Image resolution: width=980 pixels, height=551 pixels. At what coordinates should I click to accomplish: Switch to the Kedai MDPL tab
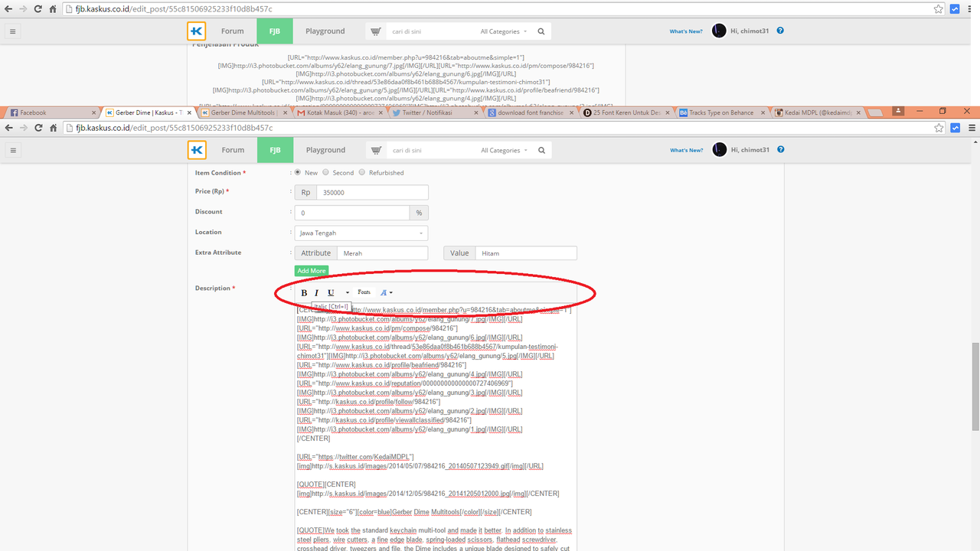(x=815, y=112)
